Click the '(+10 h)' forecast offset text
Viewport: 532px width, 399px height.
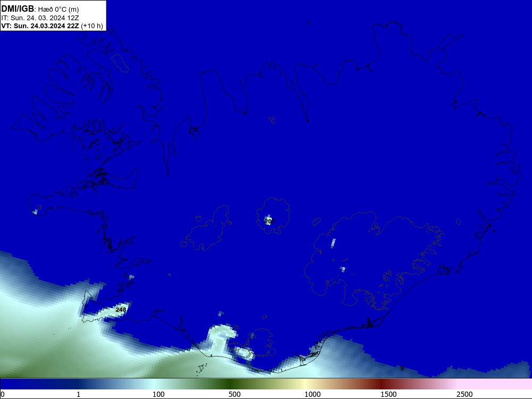click(x=92, y=26)
